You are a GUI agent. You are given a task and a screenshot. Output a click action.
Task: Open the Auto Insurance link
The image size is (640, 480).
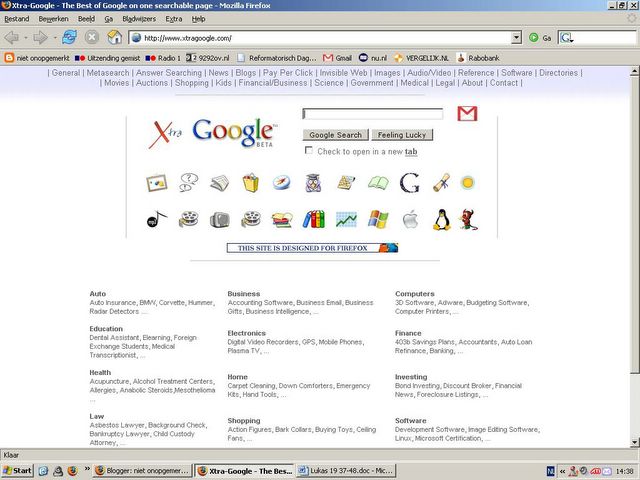[113, 303]
